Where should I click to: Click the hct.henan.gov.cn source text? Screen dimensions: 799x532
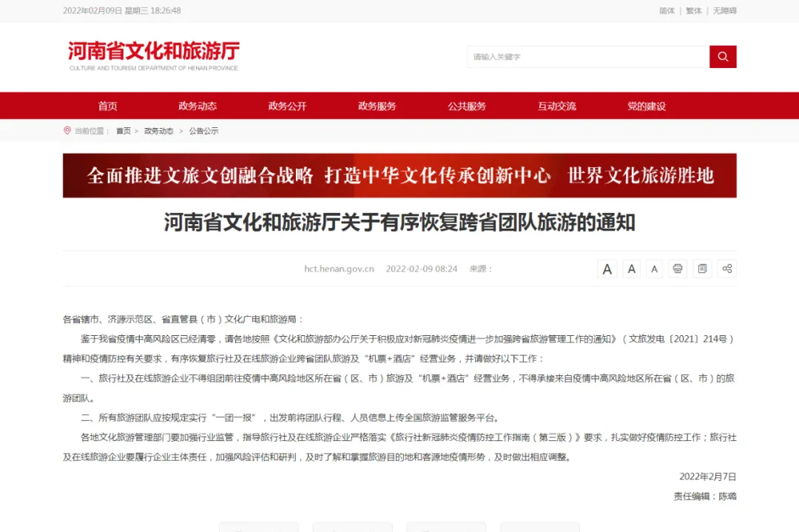339,269
